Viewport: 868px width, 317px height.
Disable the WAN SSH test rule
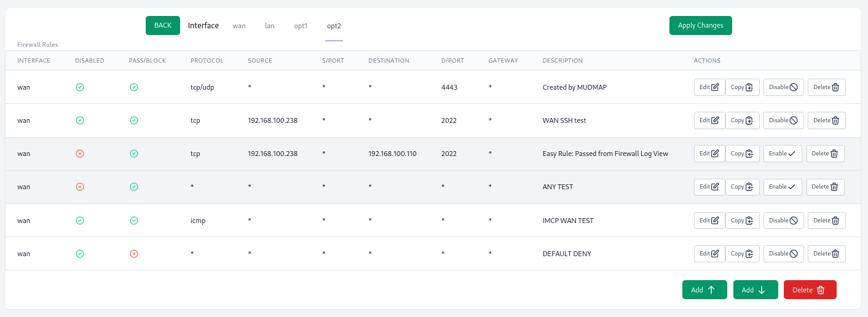pyautogui.click(x=784, y=120)
